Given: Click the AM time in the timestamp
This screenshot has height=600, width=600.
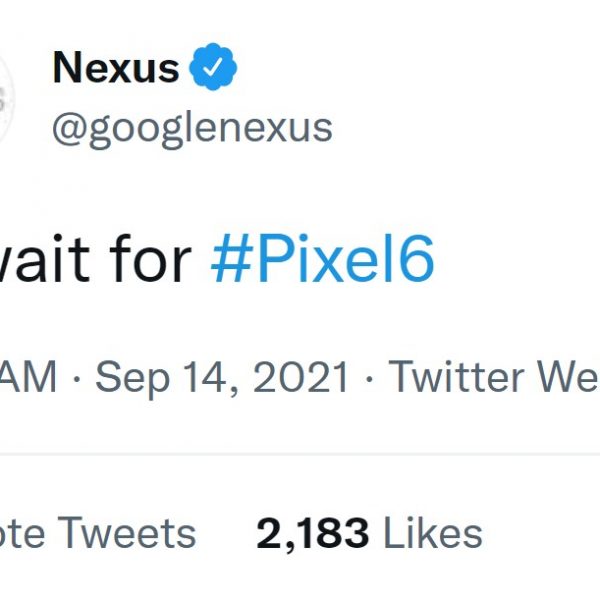Looking at the screenshot, I should tap(28, 378).
